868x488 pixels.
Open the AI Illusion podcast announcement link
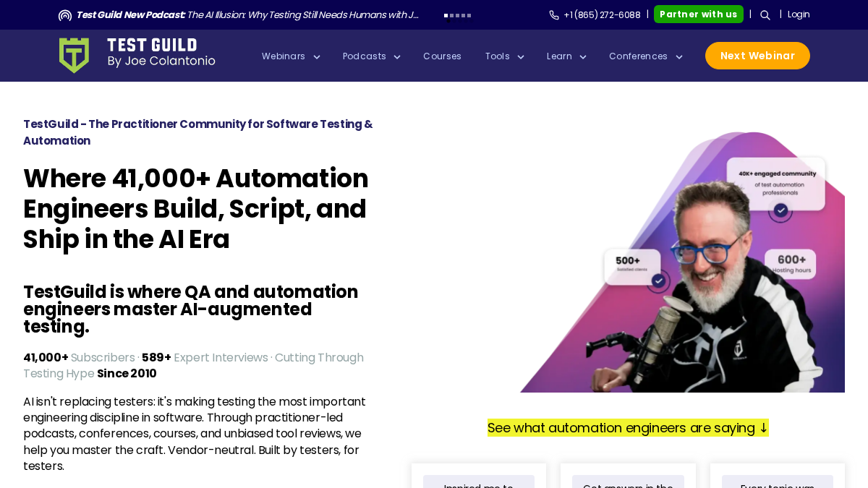[247, 15]
